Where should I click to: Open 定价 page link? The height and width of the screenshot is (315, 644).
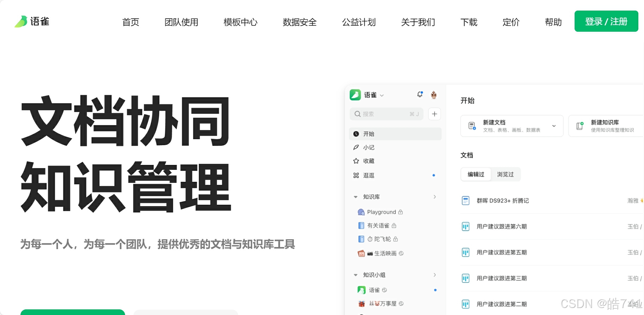[511, 22]
